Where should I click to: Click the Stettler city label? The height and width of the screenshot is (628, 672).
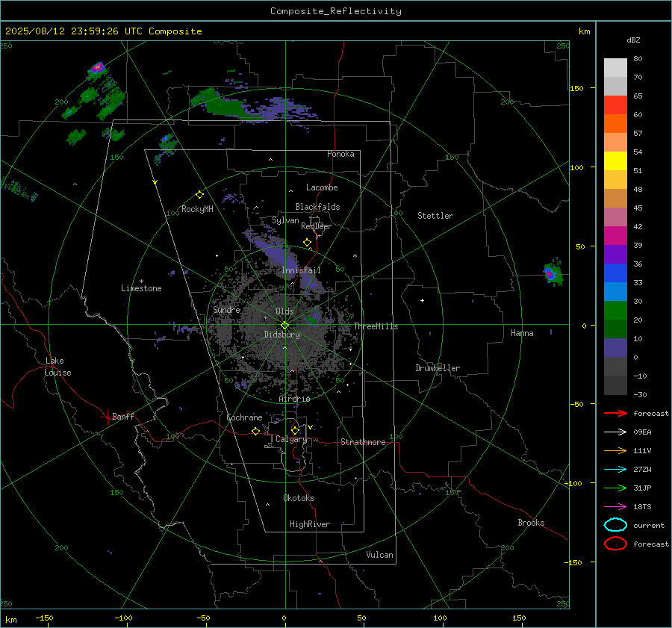[435, 216]
